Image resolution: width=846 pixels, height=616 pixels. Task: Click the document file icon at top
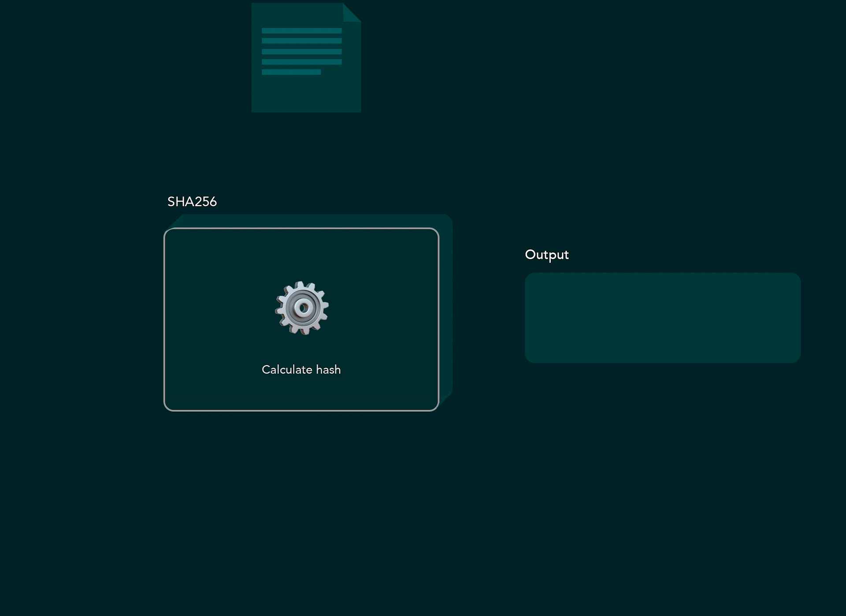coord(306,57)
